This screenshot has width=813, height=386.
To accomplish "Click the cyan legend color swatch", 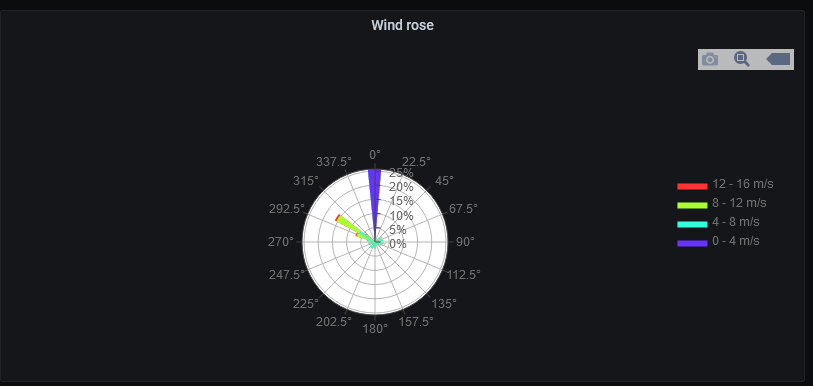I will tap(692, 225).
